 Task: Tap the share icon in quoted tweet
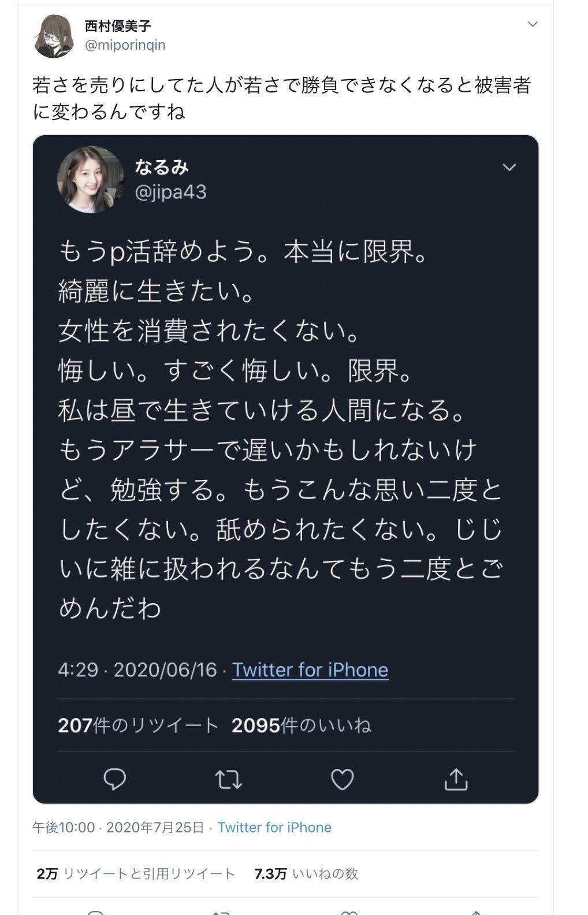pyautogui.click(x=456, y=779)
